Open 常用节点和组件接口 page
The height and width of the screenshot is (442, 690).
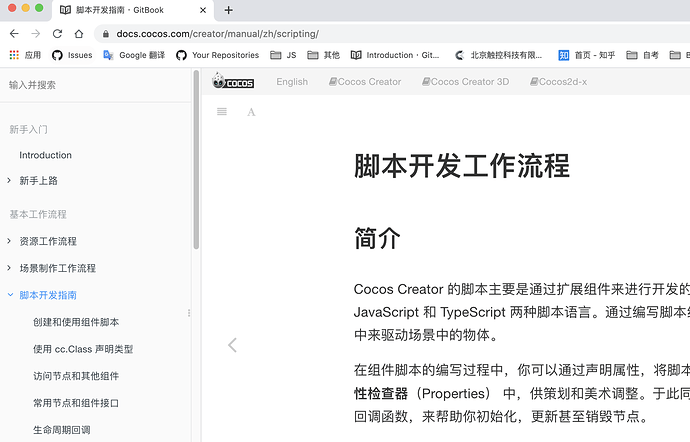tap(76, 403)
